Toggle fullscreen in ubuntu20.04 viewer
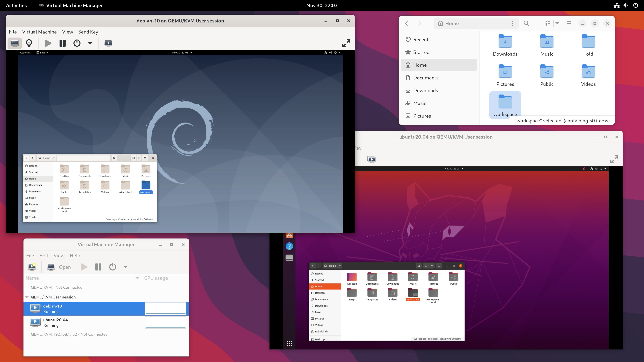Screen dimensions: 644x362 point(614,159)
